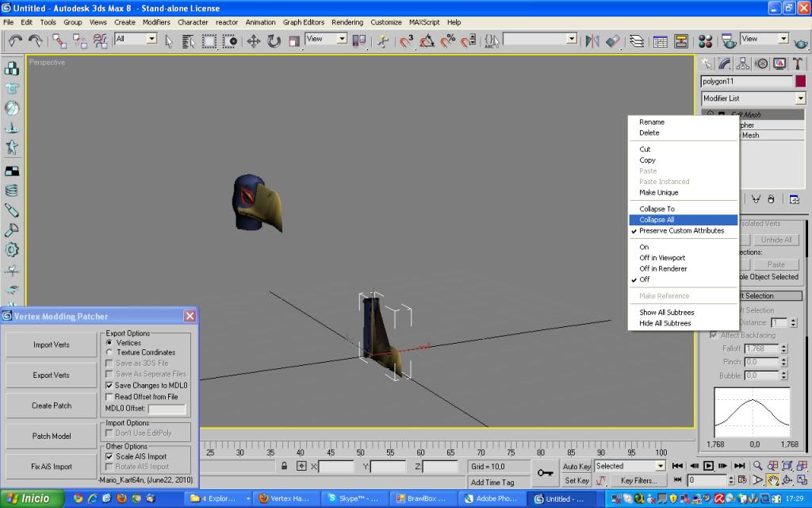Click the Zoom magnifier viewport control

coord(757,465)
